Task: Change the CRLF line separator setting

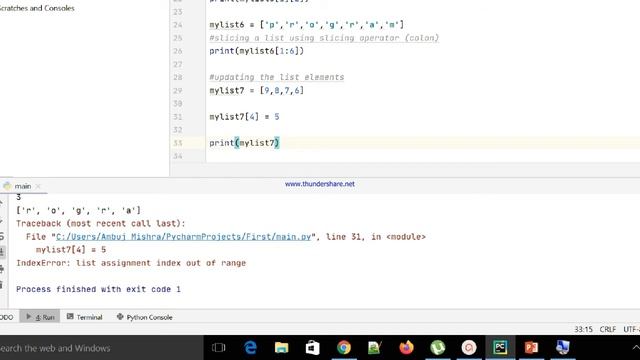Action: pos(607,329)
